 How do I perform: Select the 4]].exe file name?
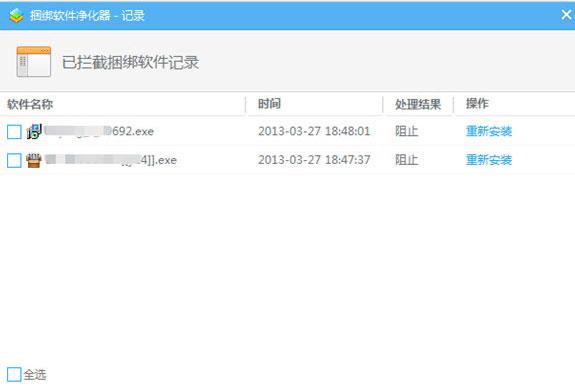click(111, 160)
